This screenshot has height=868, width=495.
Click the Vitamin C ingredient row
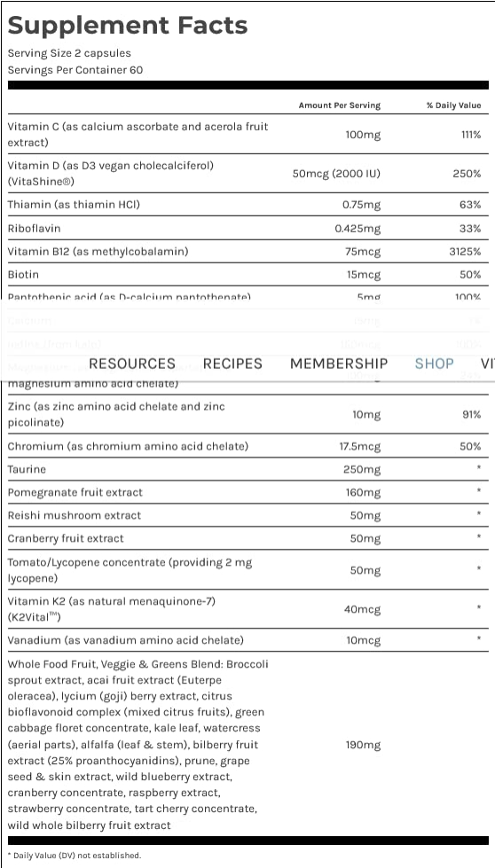click(x=247, y=135)
